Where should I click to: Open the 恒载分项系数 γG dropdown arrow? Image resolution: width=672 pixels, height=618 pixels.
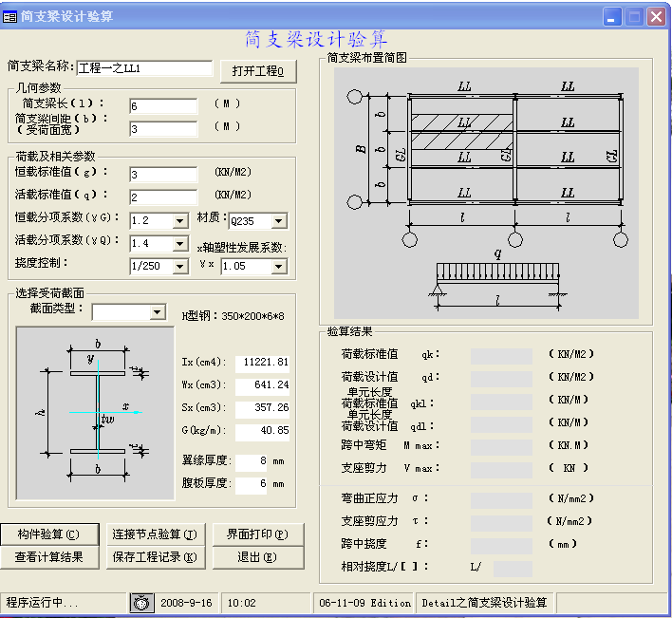(180, 220)
